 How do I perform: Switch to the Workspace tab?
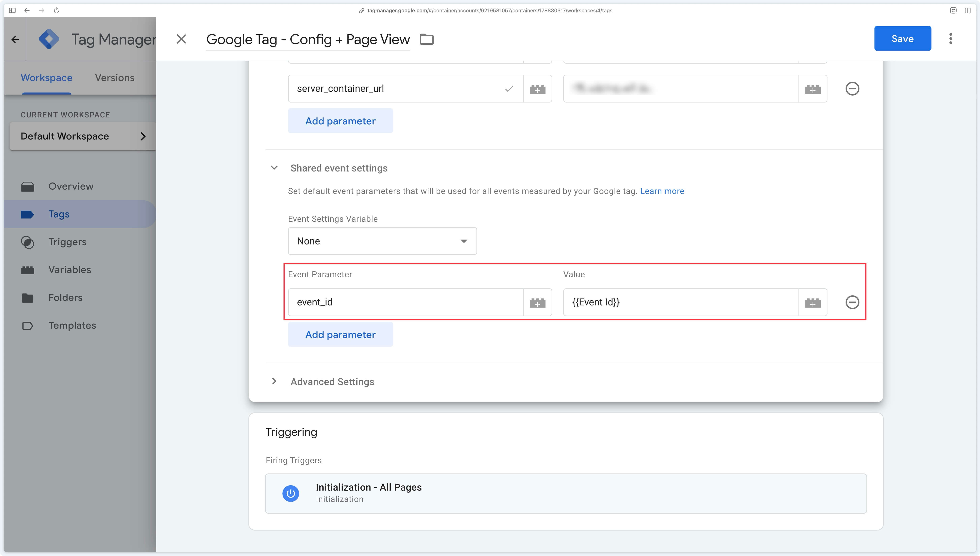[46, 77]
